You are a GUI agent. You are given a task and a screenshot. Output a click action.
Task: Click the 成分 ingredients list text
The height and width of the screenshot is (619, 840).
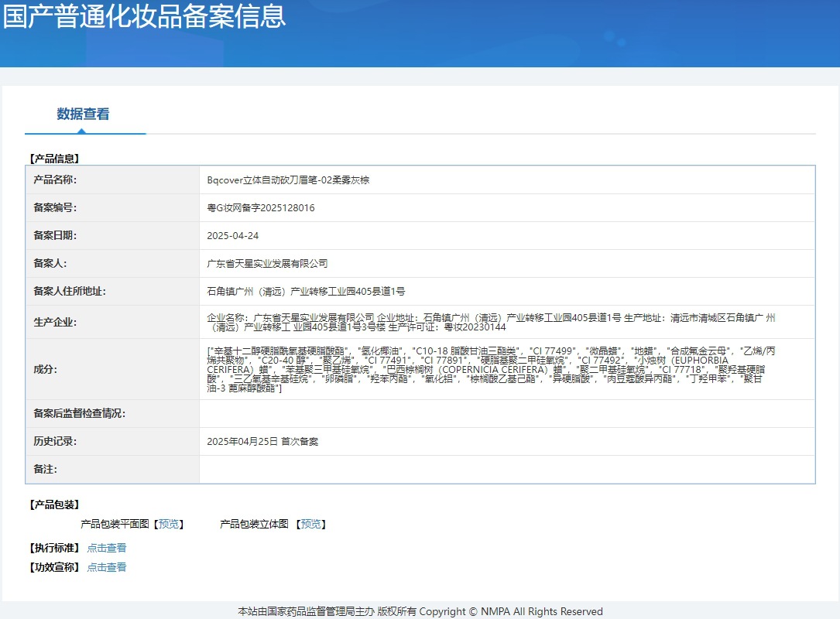coord(491,370)
